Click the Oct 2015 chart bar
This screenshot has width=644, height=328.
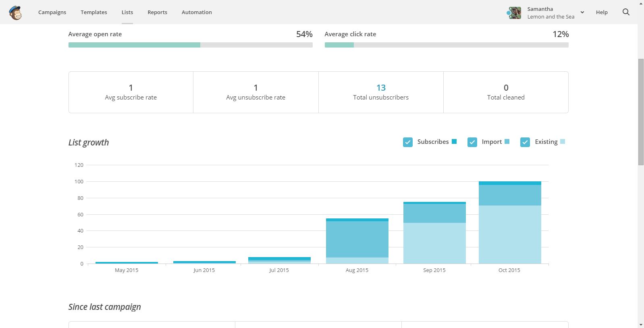coord(510,222)
